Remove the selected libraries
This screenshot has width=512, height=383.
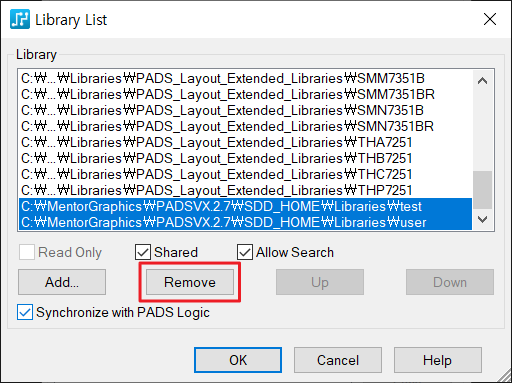[x=190, y=282]
